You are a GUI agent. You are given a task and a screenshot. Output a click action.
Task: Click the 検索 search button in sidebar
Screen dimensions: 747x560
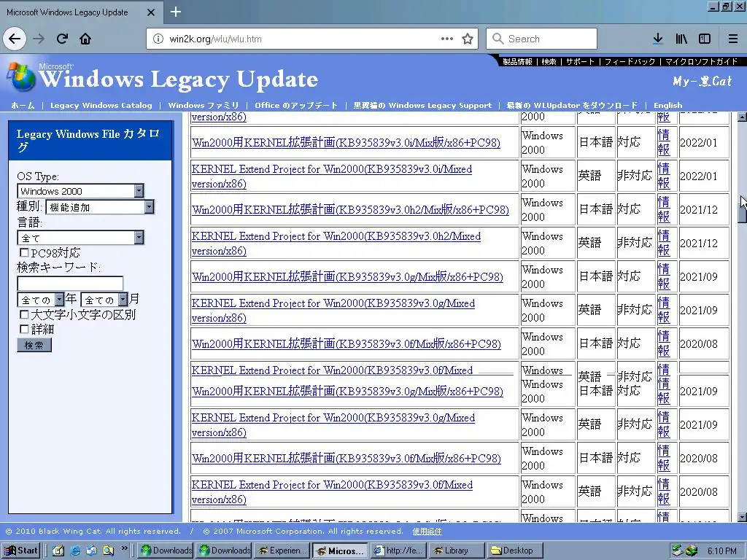pyautogui.click(x=34, y=345)
